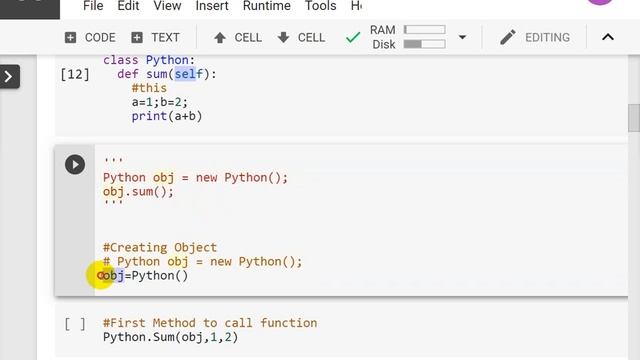The image size is (640, 360).
Task: Add a new CODE cell
Action: tap(90, 38)
